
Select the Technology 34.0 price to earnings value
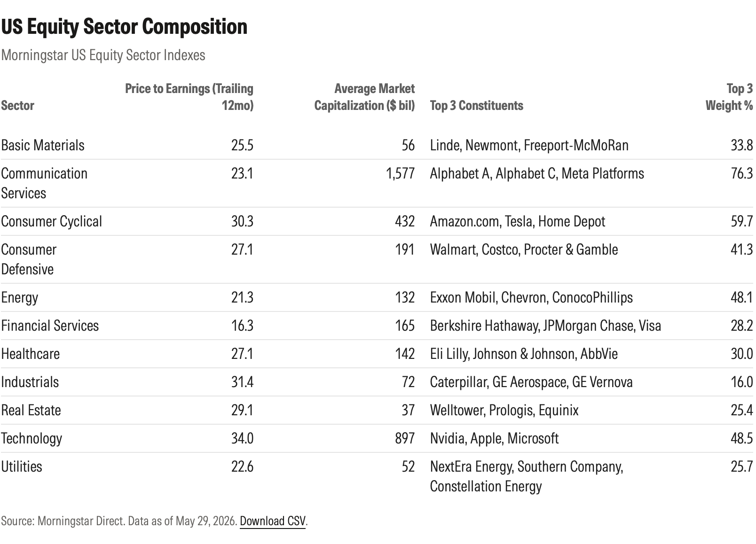[242, 438]
